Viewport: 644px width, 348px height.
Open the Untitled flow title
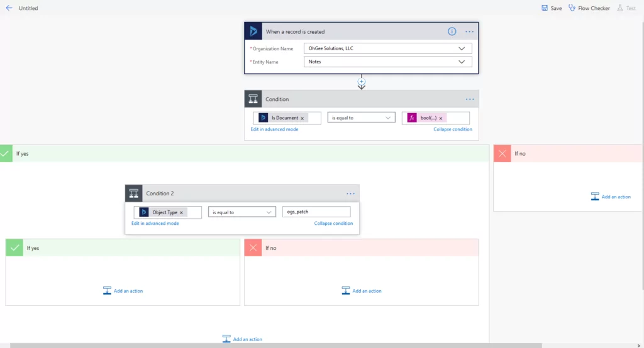point(28,8)
